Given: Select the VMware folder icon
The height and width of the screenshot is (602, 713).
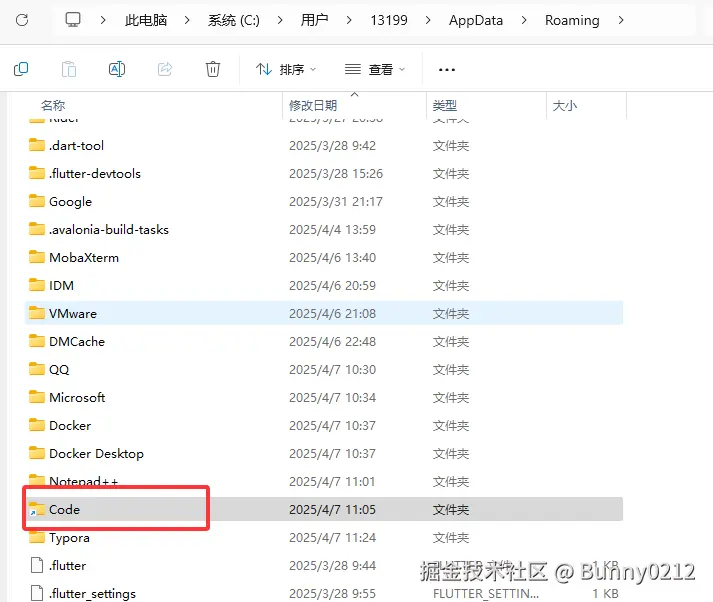Looking at the screenshot, I should (x=37, y=313).
